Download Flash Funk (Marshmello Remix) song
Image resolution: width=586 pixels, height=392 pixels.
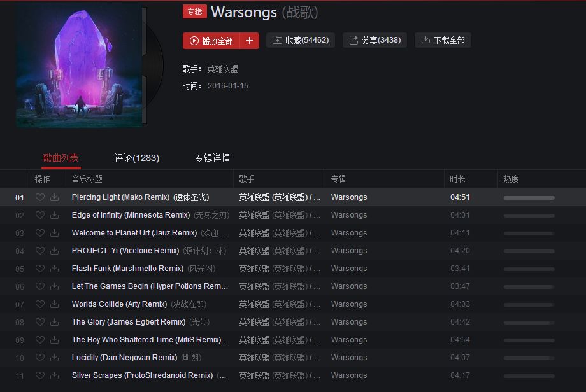[55, 269]
